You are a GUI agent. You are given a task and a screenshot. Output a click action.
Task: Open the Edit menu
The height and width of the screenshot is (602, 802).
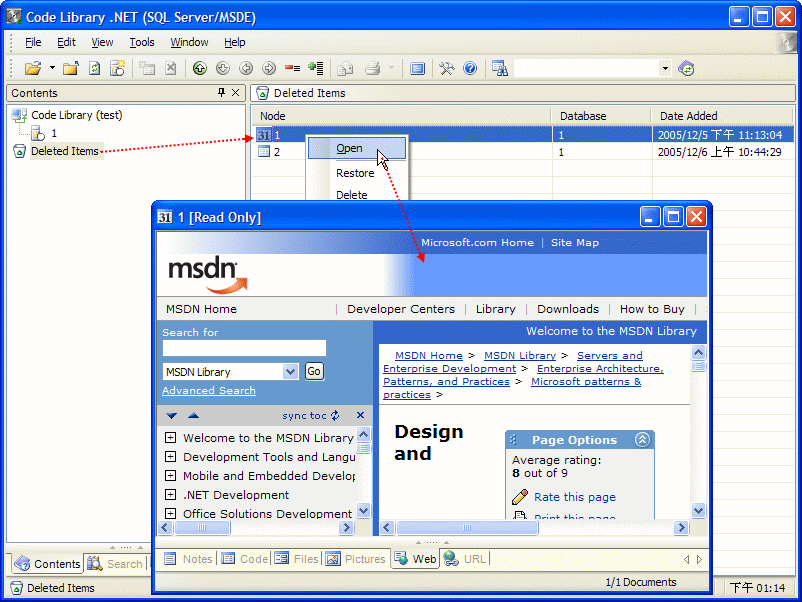[66, 42]
